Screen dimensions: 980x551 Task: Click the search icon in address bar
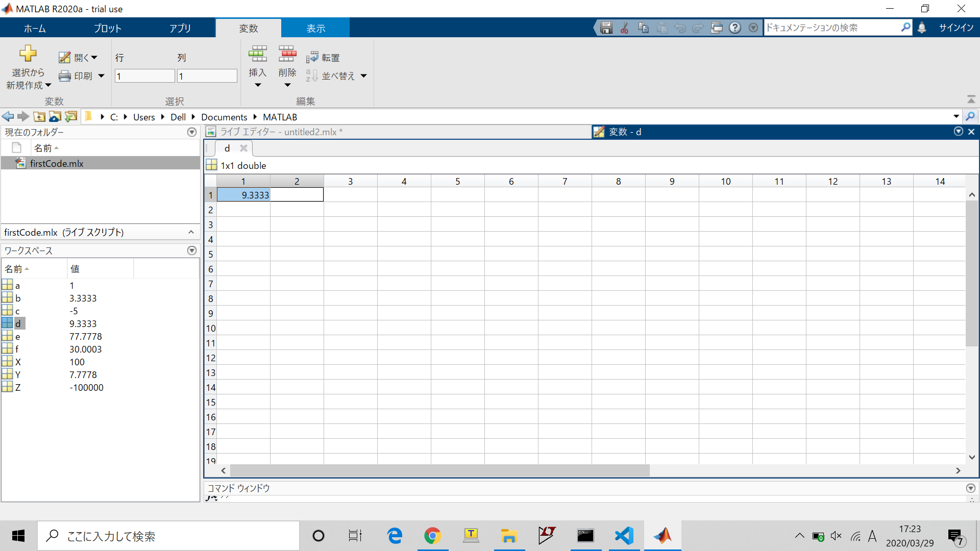coord(970,116)
